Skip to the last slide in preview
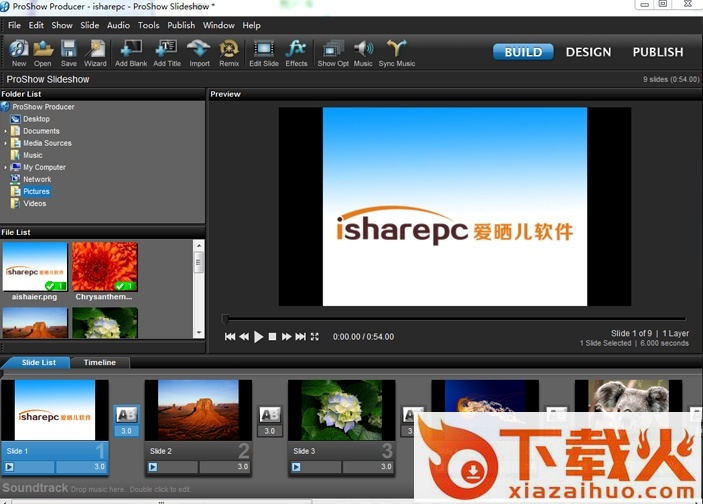This screenshot has height=504, width=703. (300, 336)
